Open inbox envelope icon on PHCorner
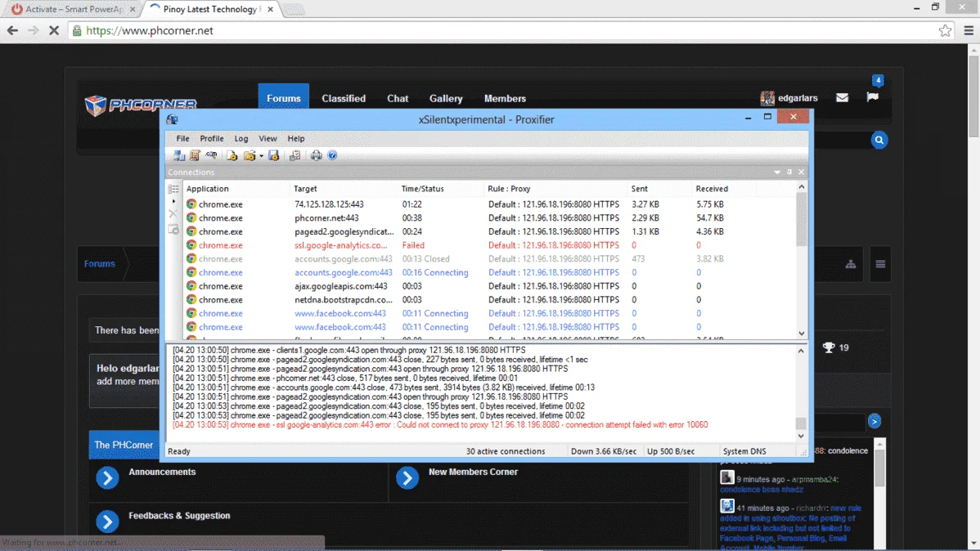This screenshot has width=980, height=551. click(842, 97)
